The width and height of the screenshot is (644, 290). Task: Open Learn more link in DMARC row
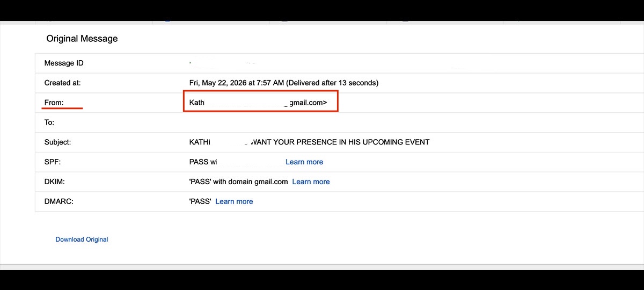pos(234,201)
